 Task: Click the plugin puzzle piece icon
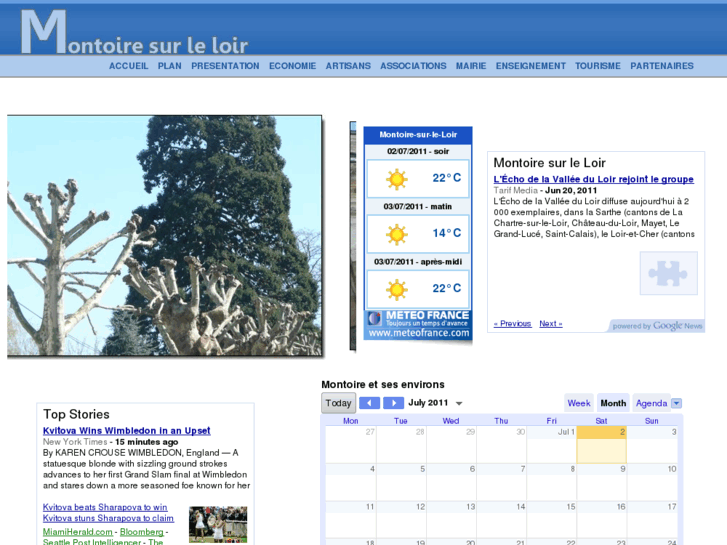click(x=669, y=273)
